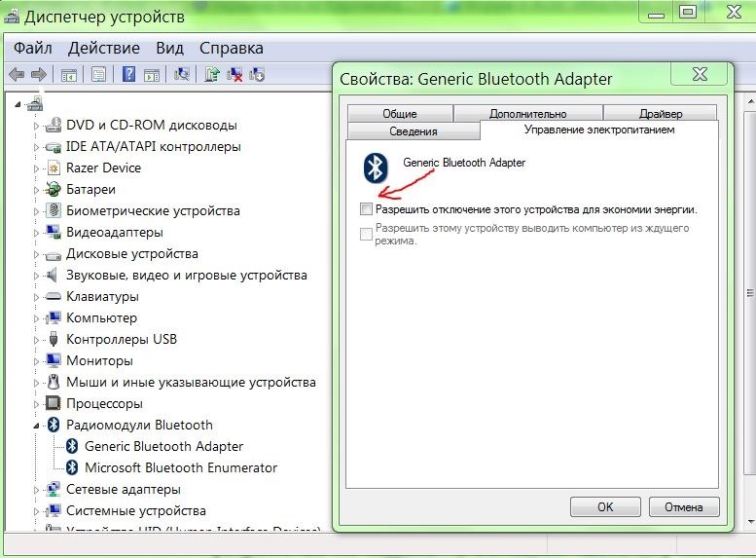Click the Show/Hide console tree icon
This screenshot has width=756, height=558.
click(x=69, y=74)
